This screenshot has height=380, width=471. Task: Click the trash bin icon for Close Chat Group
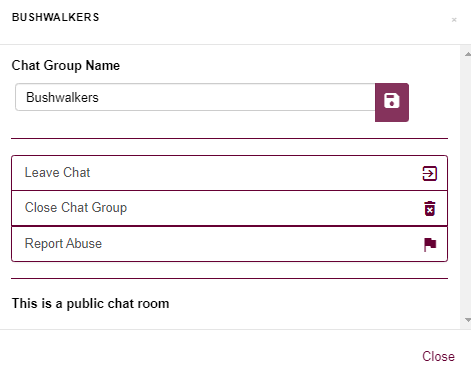(430, 209)
